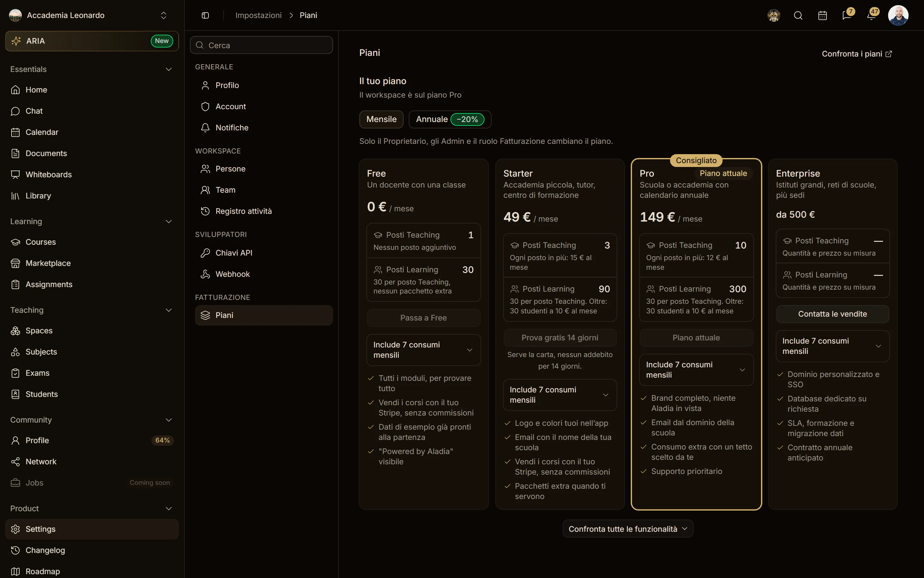924x578 pixels.
Task: Click Contatta le vendite button
Action: point(832,314)
